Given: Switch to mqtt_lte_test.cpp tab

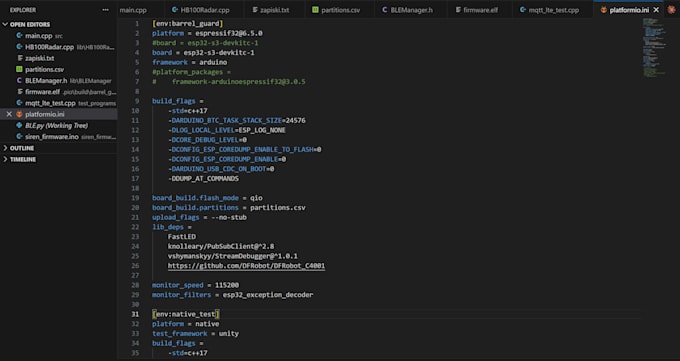Looking at the screenshot, I should point(553,10).
